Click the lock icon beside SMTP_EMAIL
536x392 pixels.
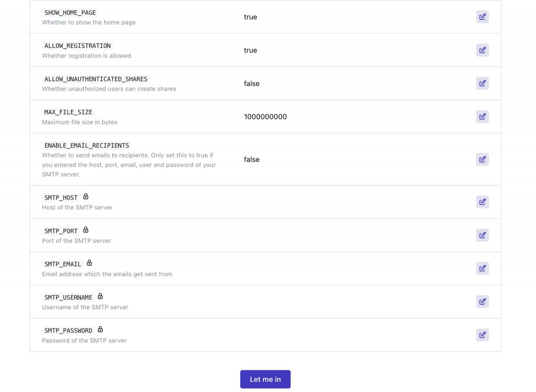(89, 263)
